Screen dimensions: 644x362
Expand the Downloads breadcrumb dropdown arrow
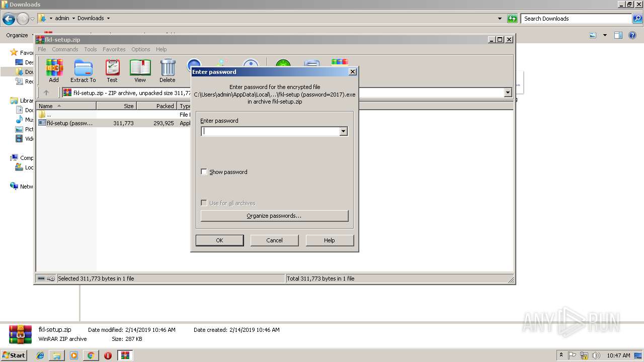[108, 19]
